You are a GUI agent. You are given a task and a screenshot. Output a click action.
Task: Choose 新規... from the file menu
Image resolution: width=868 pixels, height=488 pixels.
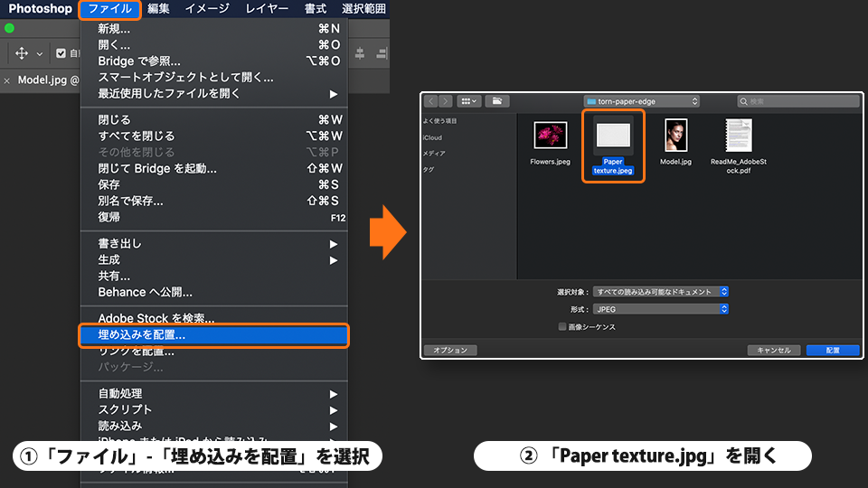coord(214,29)
